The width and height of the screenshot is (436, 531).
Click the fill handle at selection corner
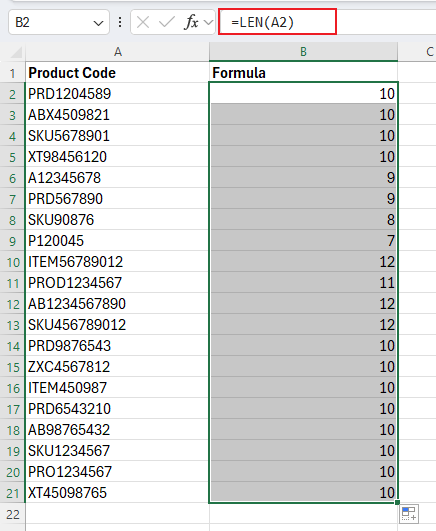coord(397,503)
